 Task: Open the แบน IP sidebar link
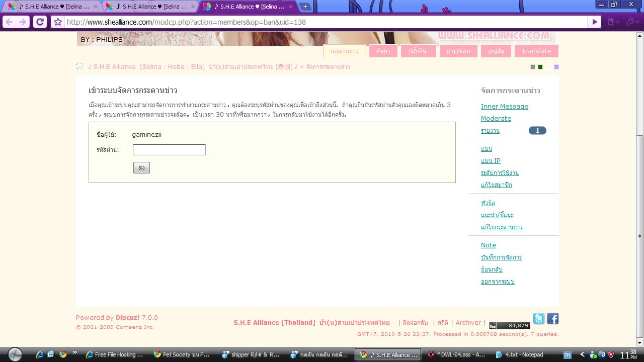tap(491, 161)
